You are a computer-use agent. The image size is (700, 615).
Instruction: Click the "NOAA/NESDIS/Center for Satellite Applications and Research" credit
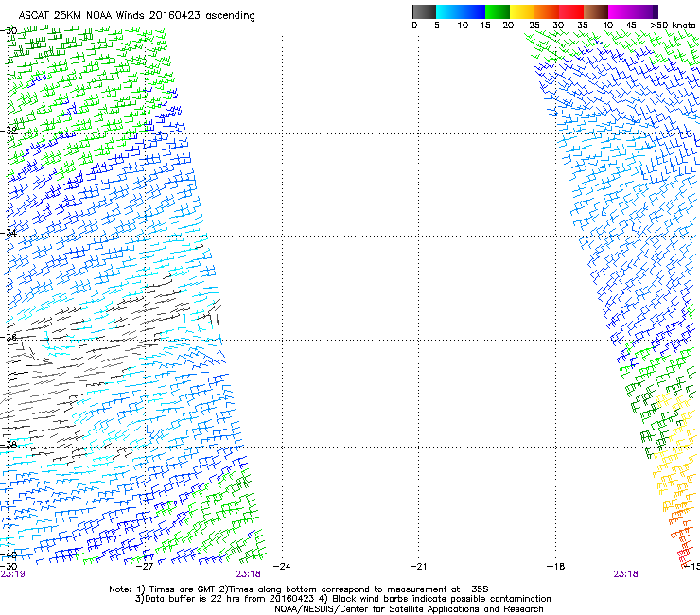[x=409, y=609]
